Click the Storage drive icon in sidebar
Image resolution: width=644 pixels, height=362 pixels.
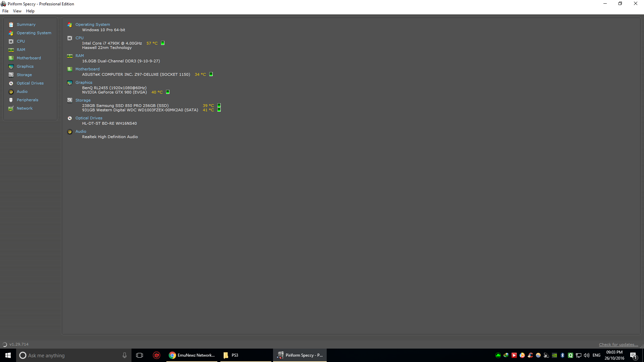click(x=11, y=75)
